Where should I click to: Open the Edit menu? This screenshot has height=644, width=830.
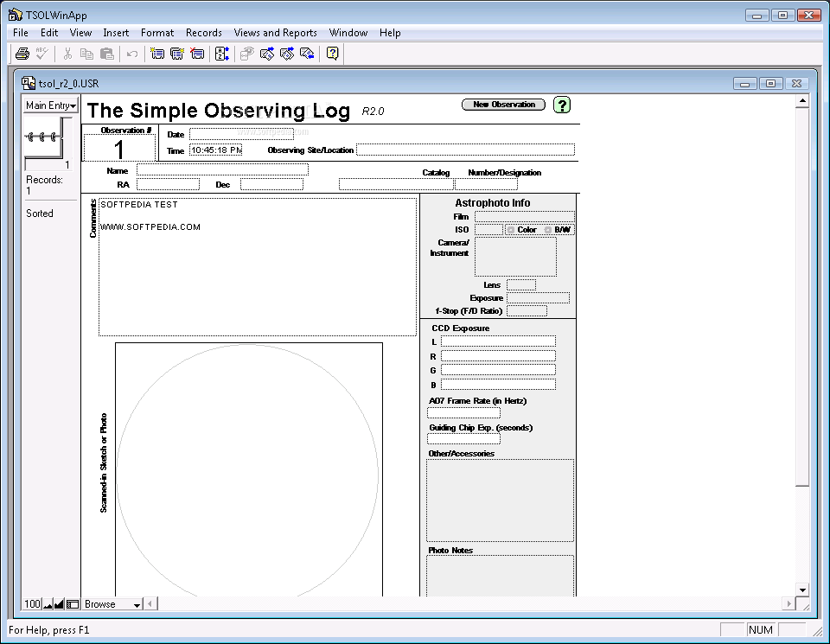coord(49,33)
